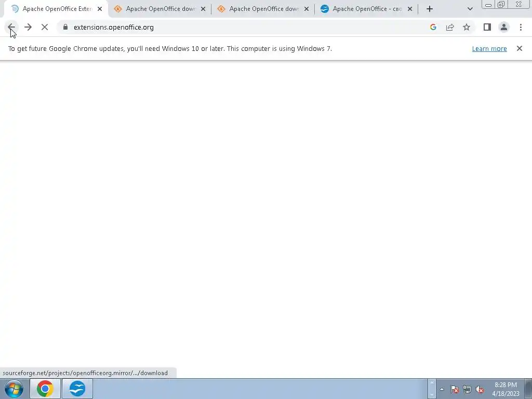This screenshot has height=399, width=532.
Task: Restore down the Chrome window
Action: coord(501,4)
